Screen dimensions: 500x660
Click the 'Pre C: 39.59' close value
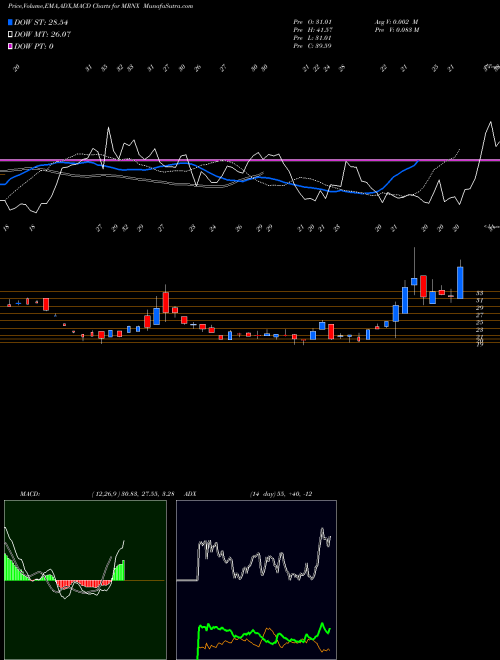tap(312, 46)
